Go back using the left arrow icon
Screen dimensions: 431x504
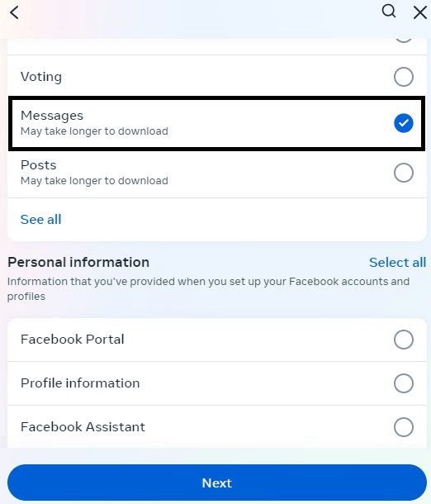click(x=14, y=13)
